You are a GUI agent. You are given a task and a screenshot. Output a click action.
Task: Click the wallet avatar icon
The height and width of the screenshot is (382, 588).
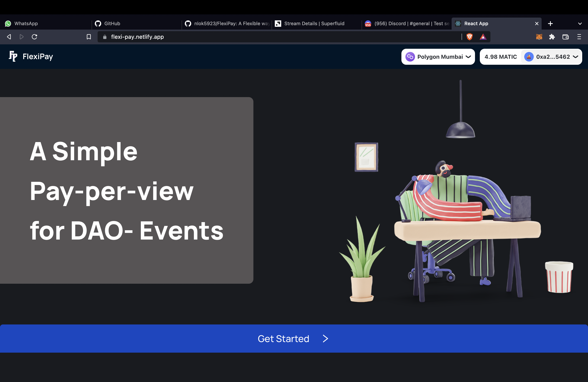(529, 57)
